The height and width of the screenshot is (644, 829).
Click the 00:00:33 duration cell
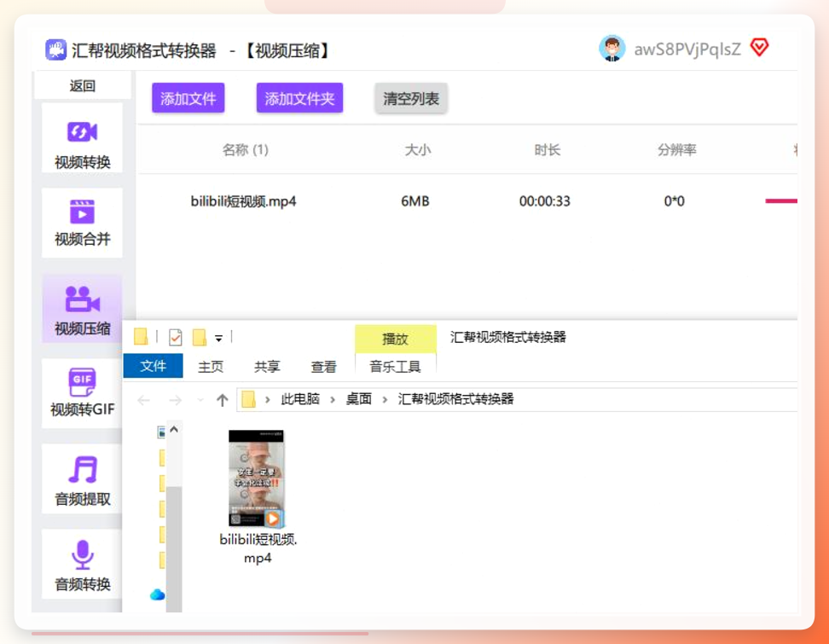(x=544, y=201)
